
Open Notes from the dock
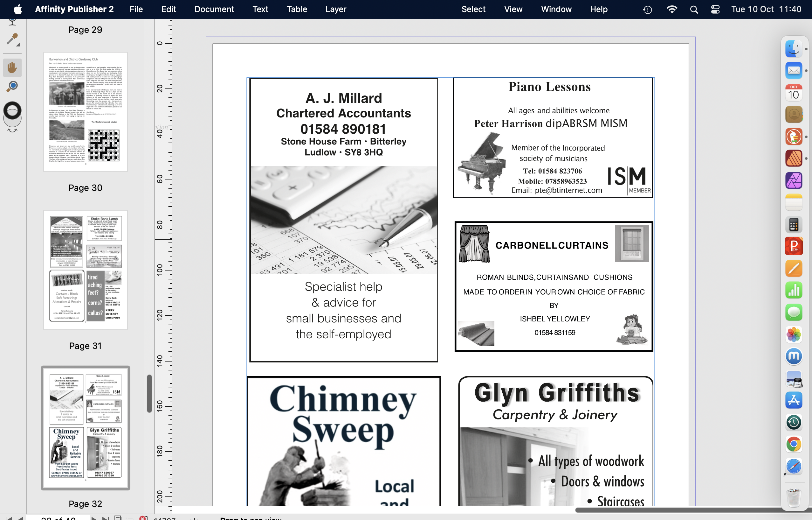tap(794, 202)
